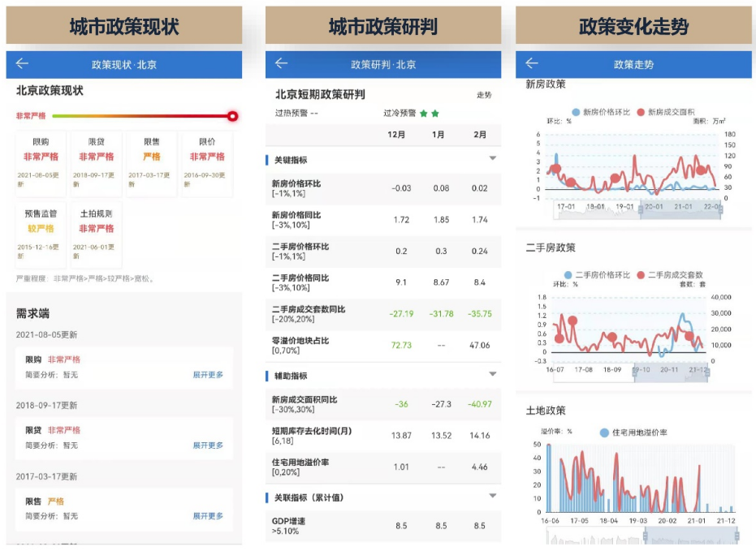Viewport: 756px width, 551px height.
Task: Click left zoom handle of 土地政策 chart
Action: point(646,536)
